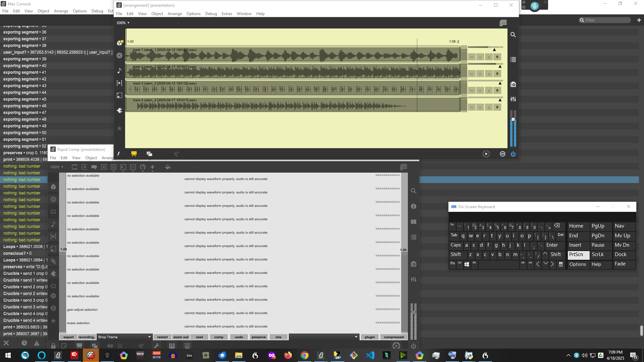Image resolution: width=644 pixels, height=362 pixels.
Task: Click the yellow presentation mode icon in arrangement
Action: point(134,154)
